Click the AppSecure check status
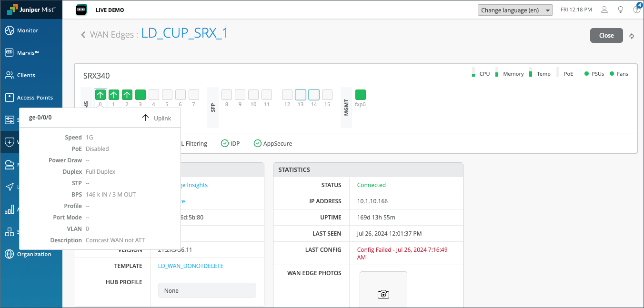This screenshot has width=644, height=308. pyautogui.click(x=272, y=143)
